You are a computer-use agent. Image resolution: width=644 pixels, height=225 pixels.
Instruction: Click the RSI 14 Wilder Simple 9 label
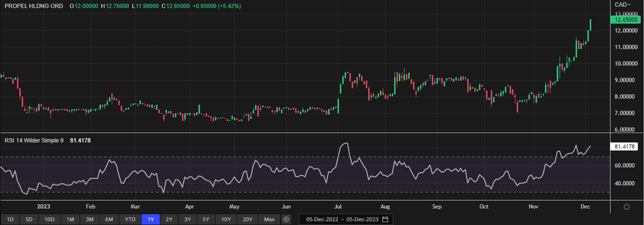click(34, 140)
